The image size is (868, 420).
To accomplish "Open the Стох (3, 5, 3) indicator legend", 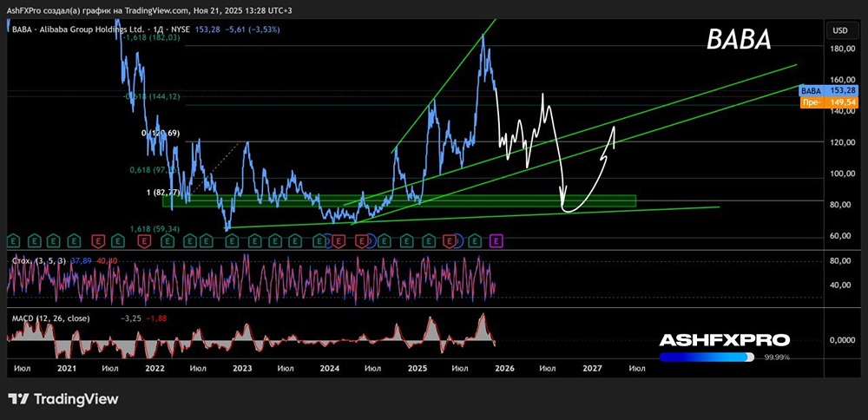I will click(x=39, y=260).
